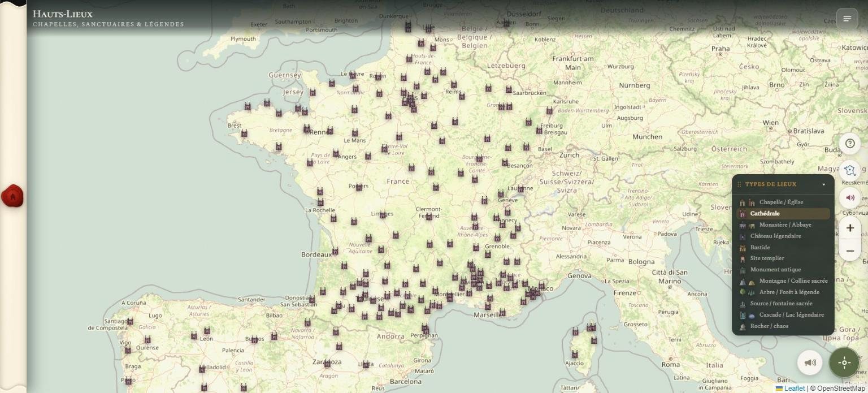Toggle the Arbre / Forêt à légende filter
The height and width of the screenshot is (393, 868).
(x=783, y=292)
